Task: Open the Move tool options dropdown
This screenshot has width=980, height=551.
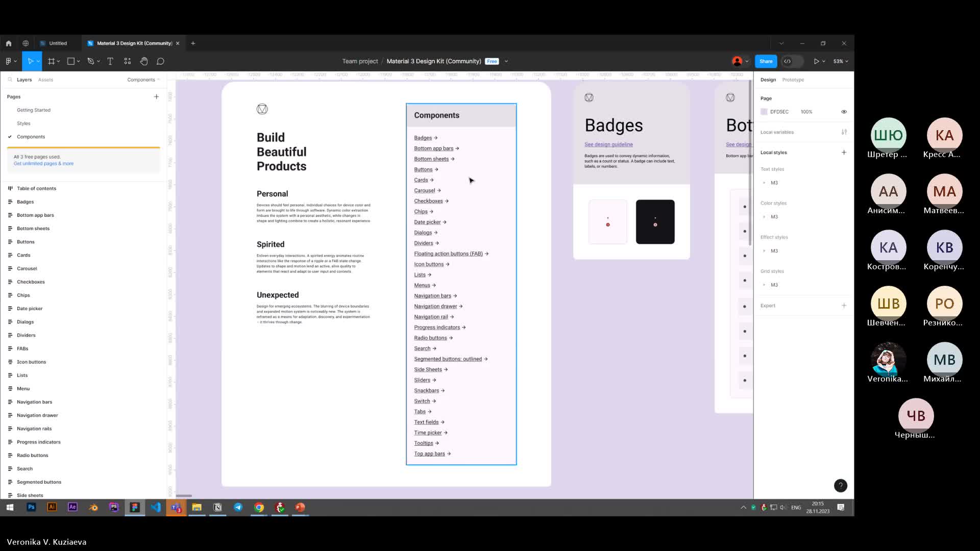Action: point(38,62)
